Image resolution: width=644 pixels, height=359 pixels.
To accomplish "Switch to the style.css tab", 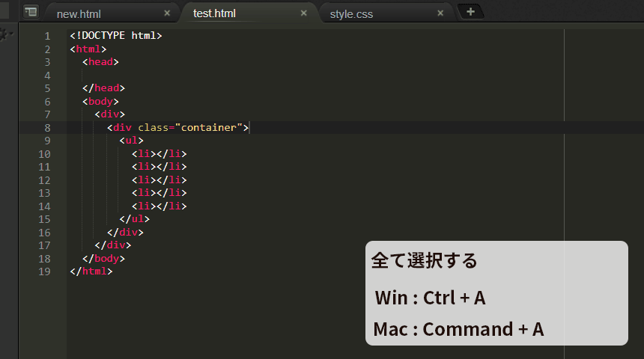I will coord(351,14).
